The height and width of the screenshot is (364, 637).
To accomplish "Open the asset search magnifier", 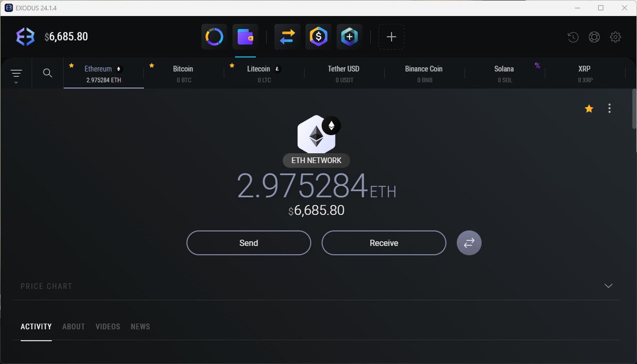I will click(x=48, y=73).
